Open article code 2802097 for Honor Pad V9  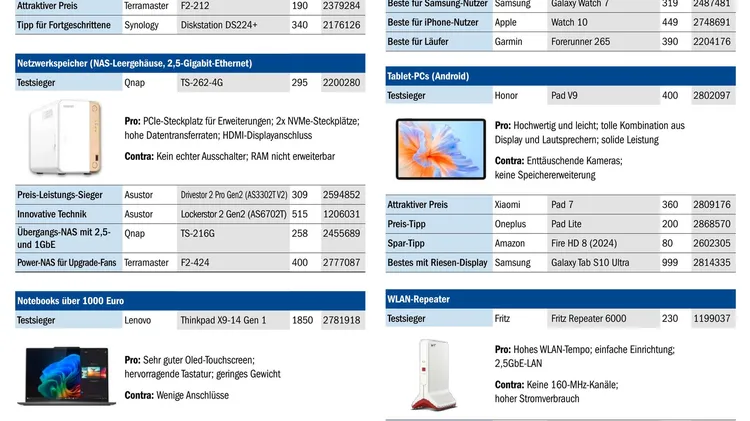pos(711,96)
